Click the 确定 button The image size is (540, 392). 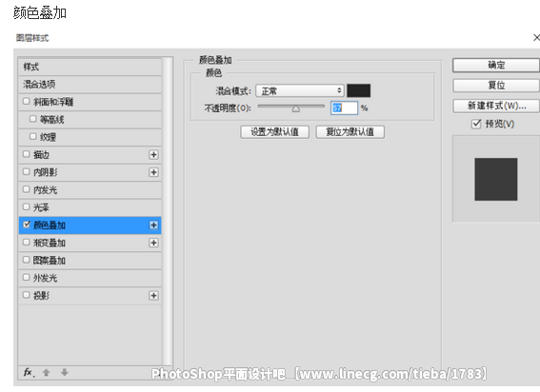click(496, 65)
